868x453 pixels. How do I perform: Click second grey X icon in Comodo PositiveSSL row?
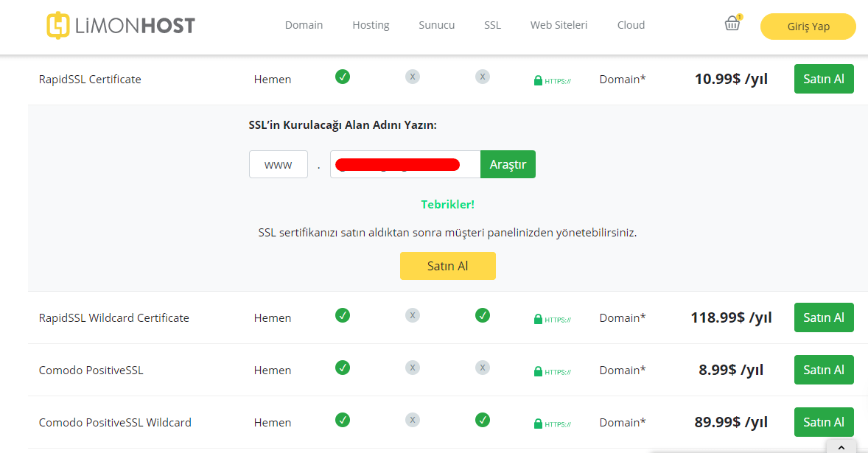point(483,368)
